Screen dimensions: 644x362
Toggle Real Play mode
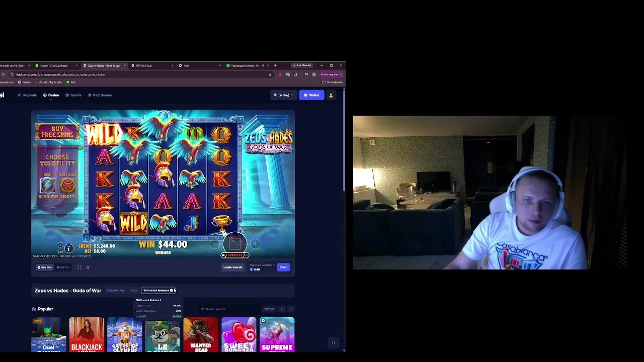(45, 267)
